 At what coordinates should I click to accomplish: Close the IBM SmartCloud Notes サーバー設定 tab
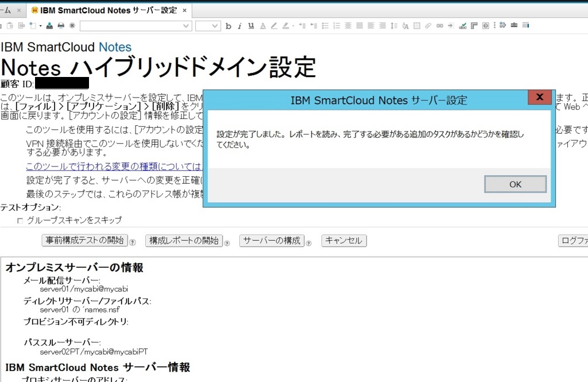coord(184,10)
